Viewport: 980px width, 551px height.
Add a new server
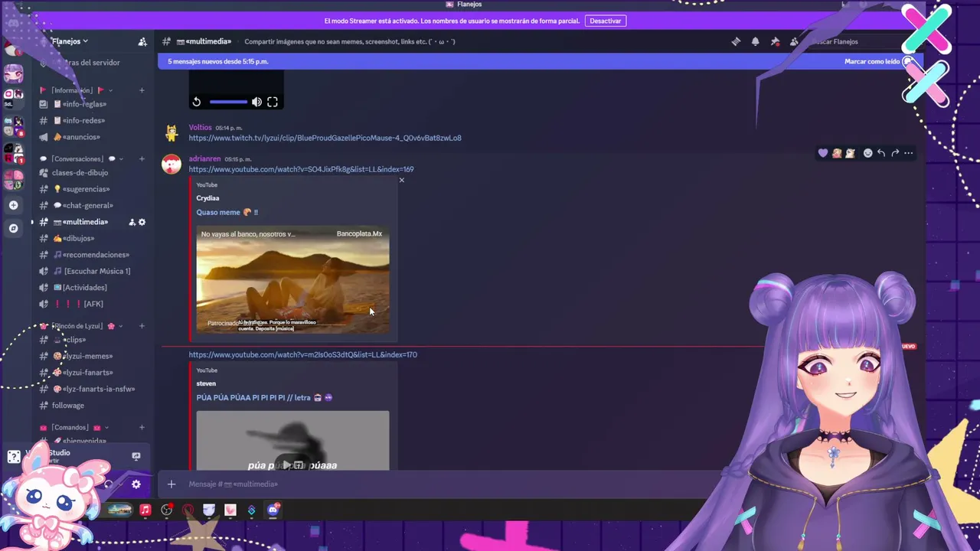13,205
